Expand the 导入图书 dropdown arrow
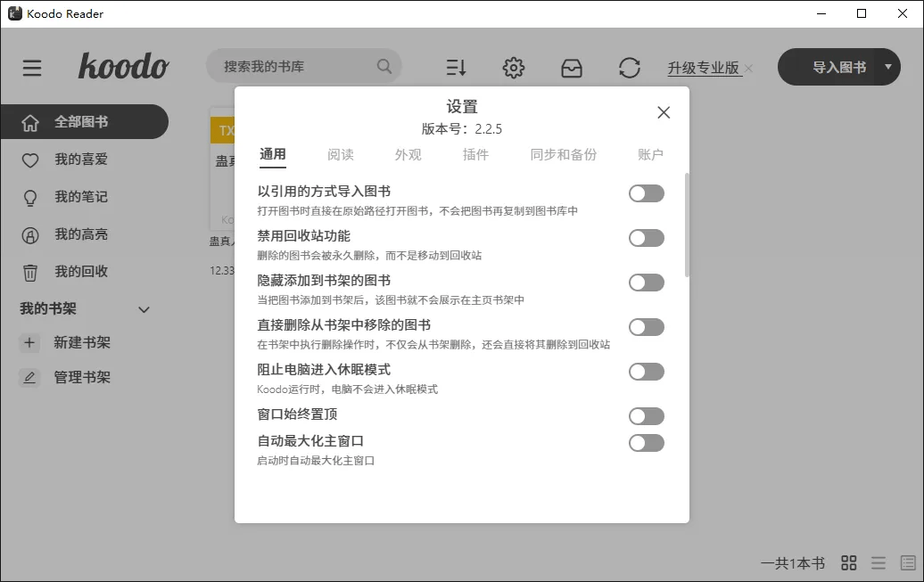Image resolution: width=924 pixels, height=582 pixels. 887,67
